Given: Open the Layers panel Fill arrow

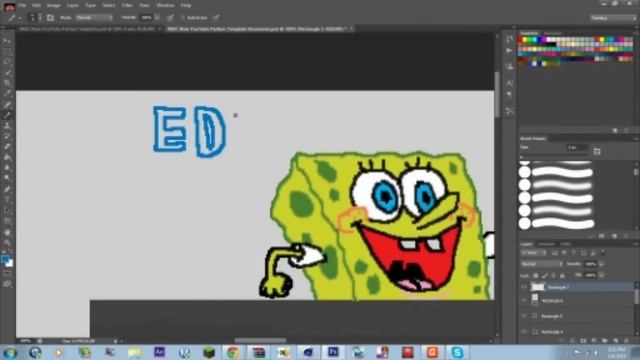Looking at the screenshot, I should 601,276.
